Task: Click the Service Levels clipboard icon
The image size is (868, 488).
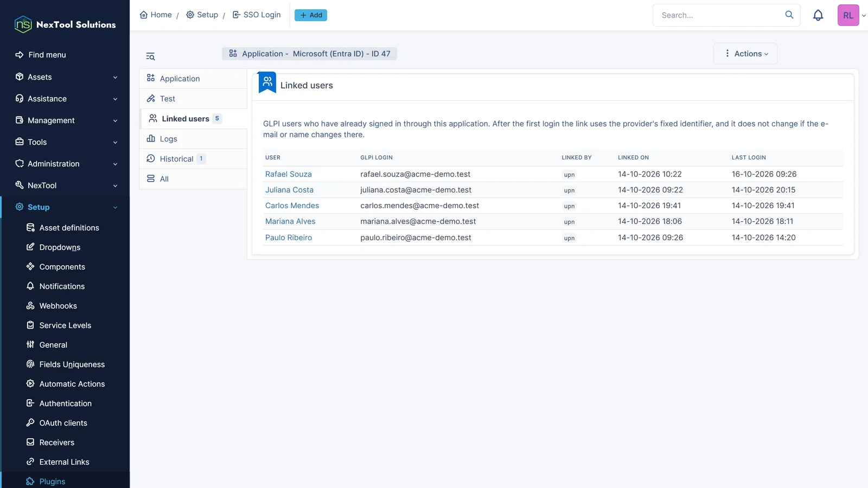Action: point(30,325)
